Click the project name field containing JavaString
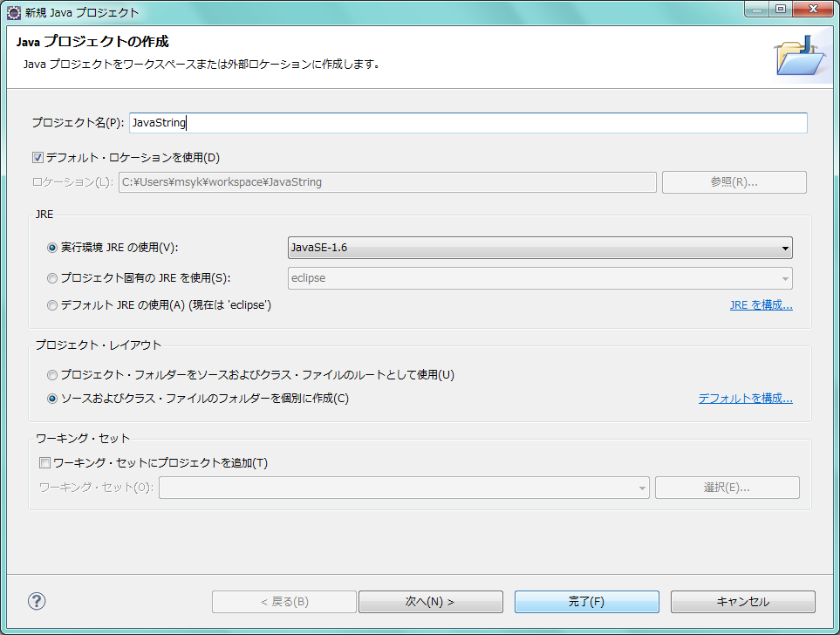 click(468, 123)
